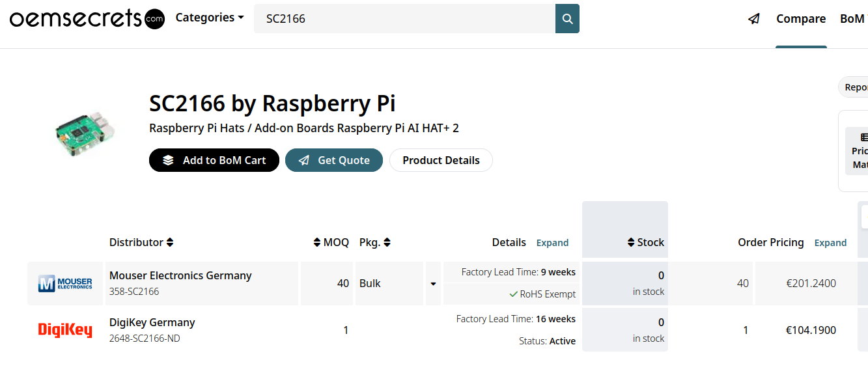
Task: Click the DigiKey logo
Action: coord(65,330)
